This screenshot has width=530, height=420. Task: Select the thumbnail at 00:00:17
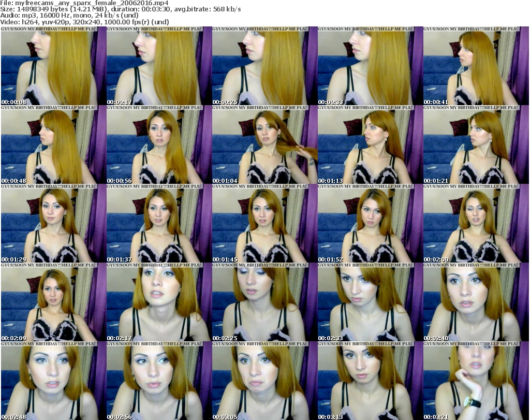tap(159, 66)
